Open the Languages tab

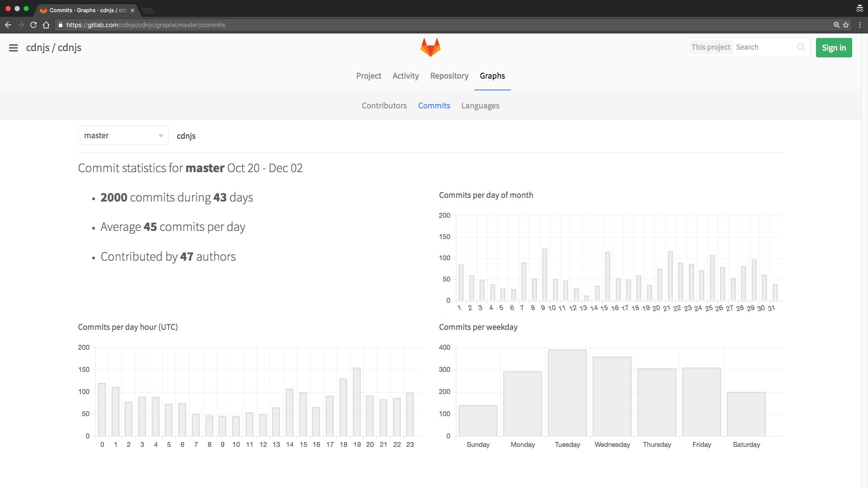(480, 105)
